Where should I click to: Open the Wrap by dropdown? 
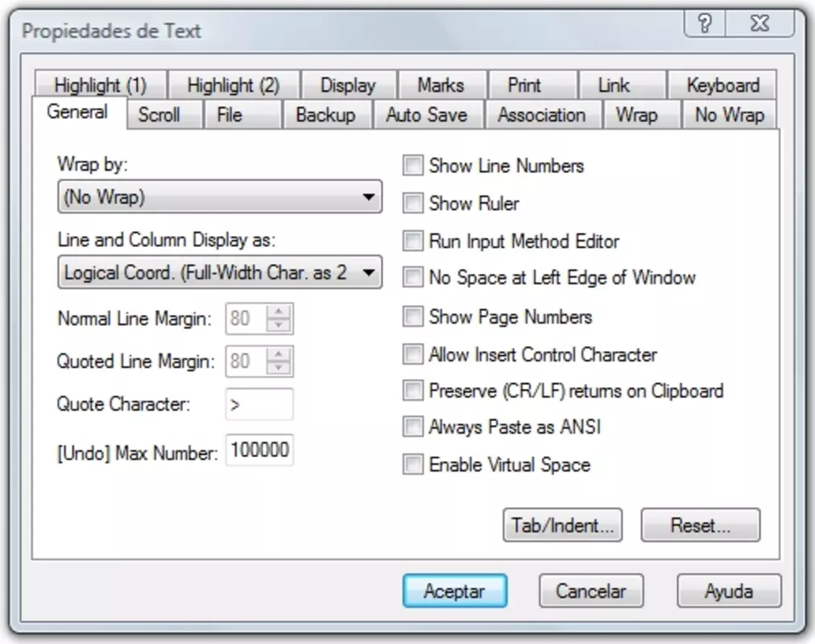[220, 197]
